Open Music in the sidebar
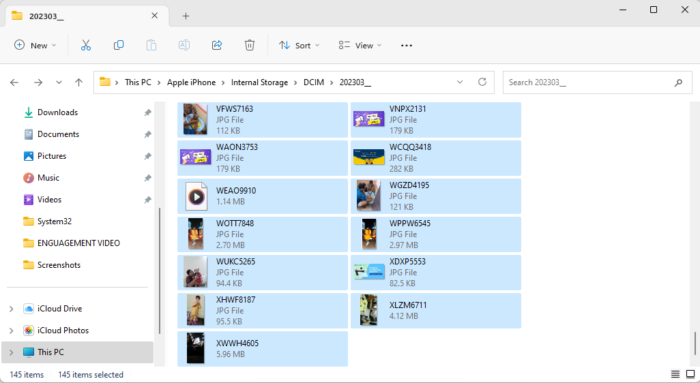700x383 pixels. click(48, 178)
